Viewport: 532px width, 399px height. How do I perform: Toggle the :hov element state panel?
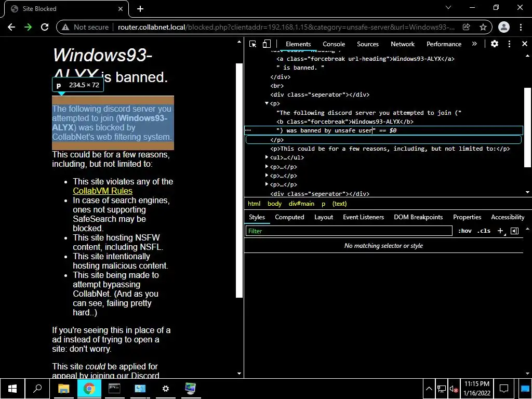465,231
